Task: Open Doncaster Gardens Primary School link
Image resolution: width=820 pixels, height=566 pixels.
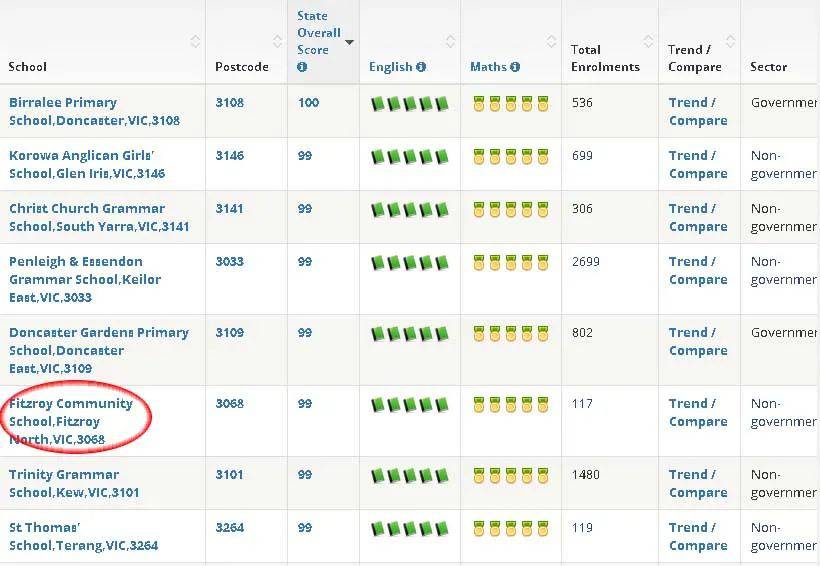Action: pos(99,350)
